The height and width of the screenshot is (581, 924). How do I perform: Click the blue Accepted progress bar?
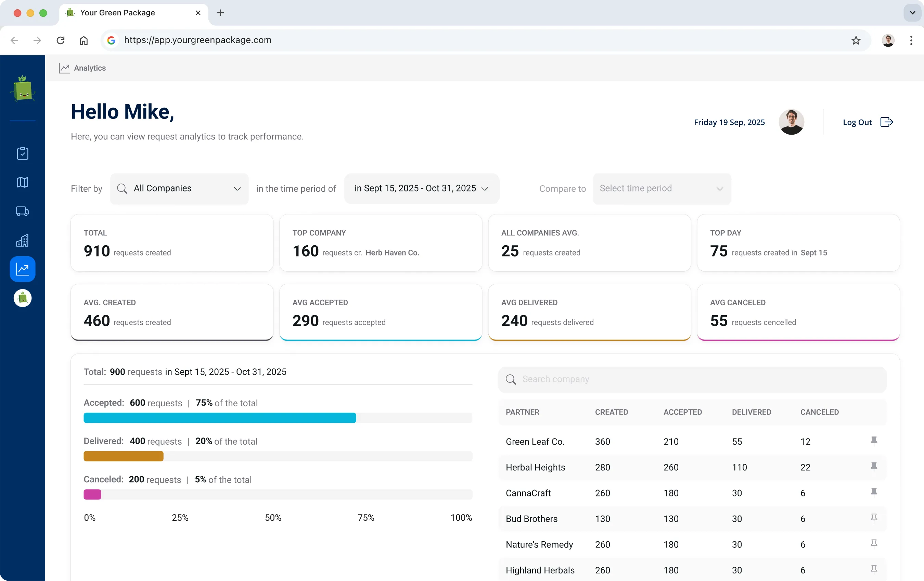(219, 418)
